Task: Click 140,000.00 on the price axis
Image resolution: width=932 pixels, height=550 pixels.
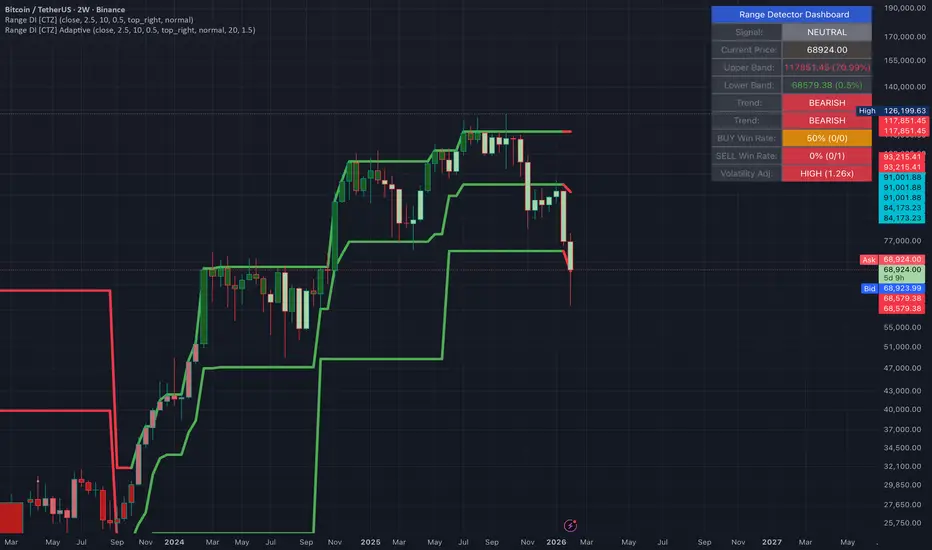Action: (905, 87)
